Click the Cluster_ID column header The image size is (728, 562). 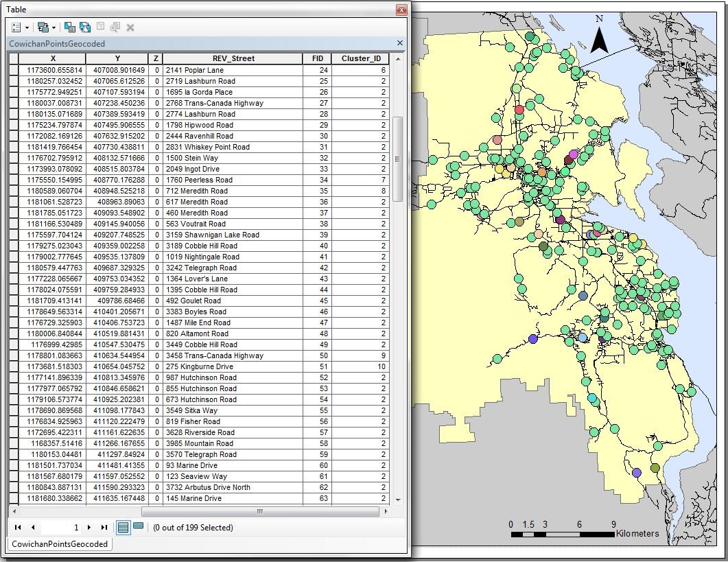360,59
